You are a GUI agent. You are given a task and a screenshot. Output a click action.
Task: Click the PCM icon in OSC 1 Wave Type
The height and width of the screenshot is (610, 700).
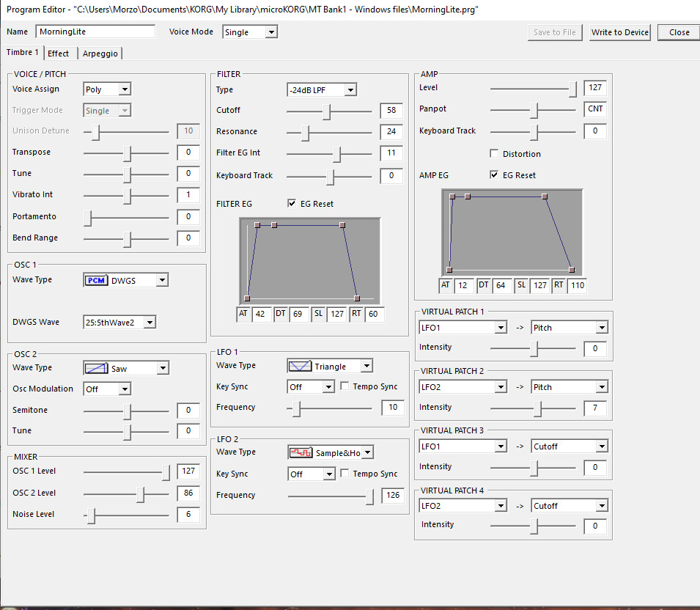(x=96, y=281)
